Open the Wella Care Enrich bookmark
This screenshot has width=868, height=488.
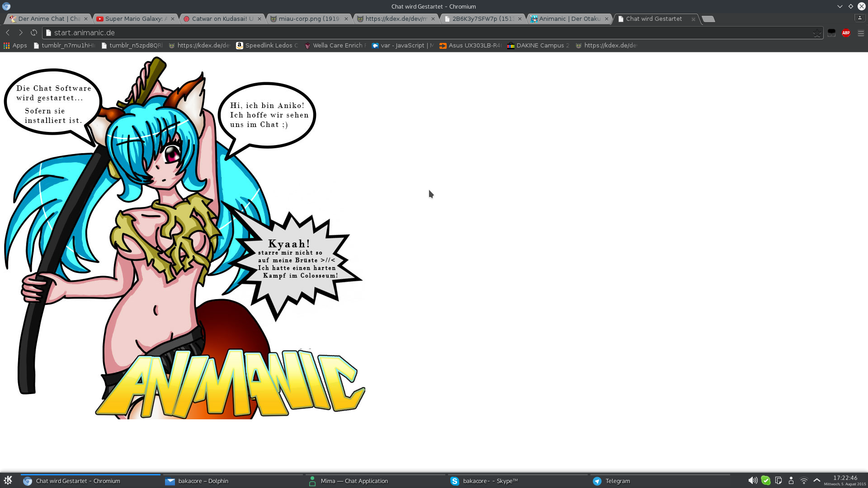coord(335,45)
